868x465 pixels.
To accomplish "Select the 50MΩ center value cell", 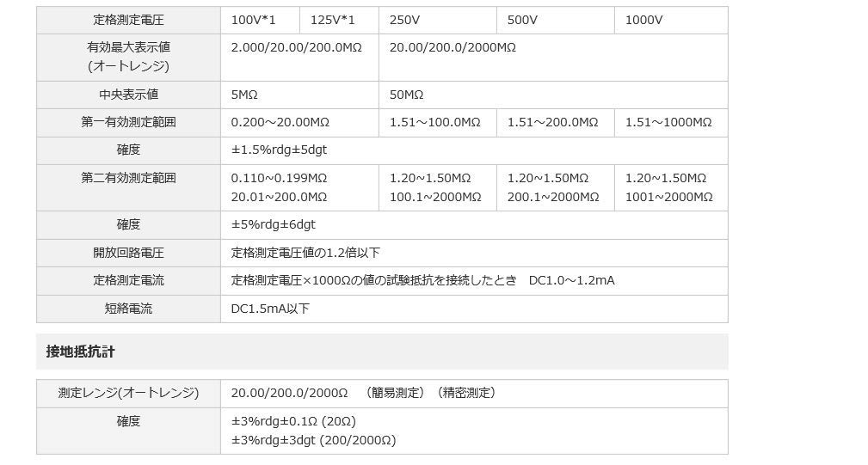I will pyautogui.click(x=407, y=95).
